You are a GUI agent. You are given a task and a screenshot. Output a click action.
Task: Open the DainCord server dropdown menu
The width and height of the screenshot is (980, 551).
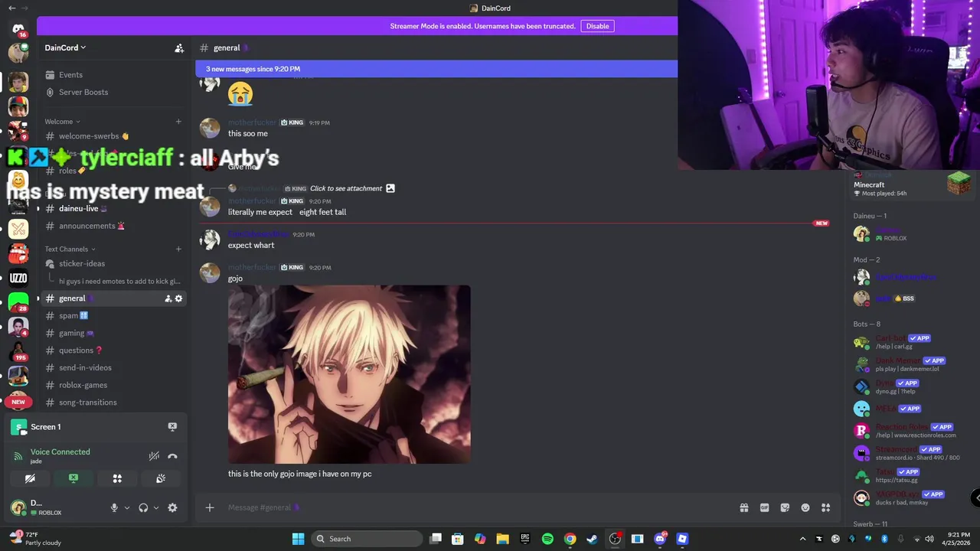tap(65, 47)
